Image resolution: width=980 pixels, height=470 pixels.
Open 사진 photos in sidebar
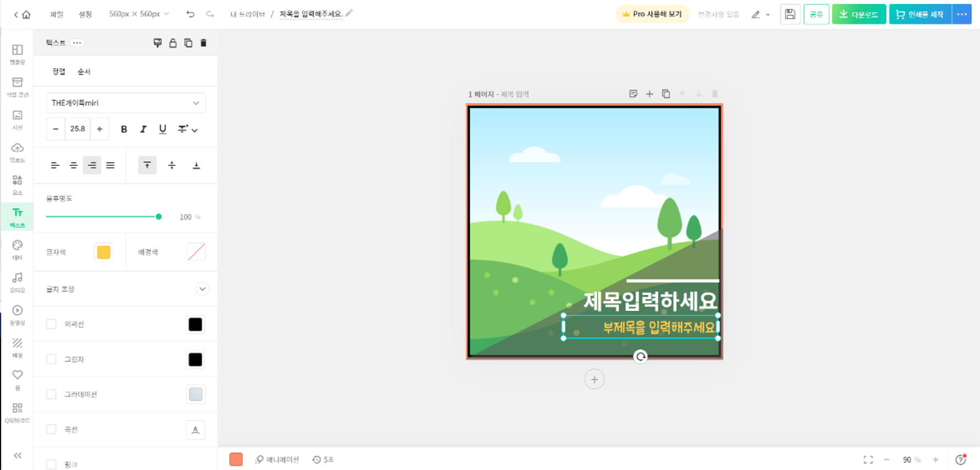17,120
